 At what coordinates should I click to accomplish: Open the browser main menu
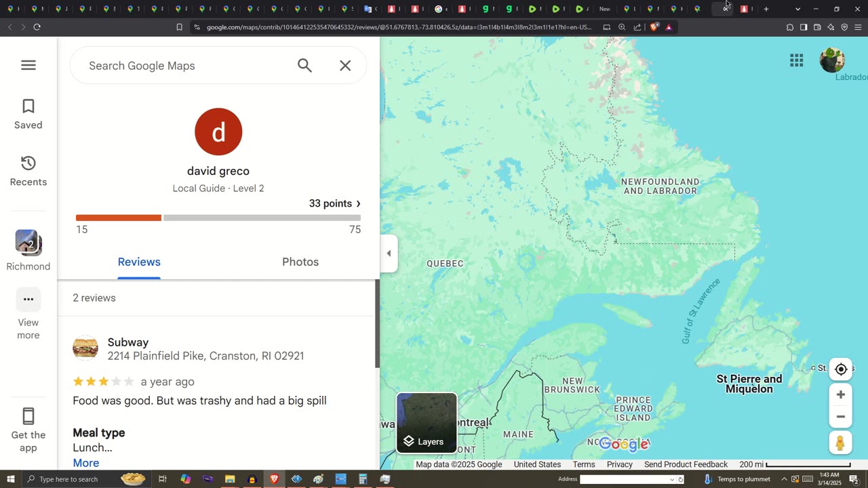pos(858,27)
